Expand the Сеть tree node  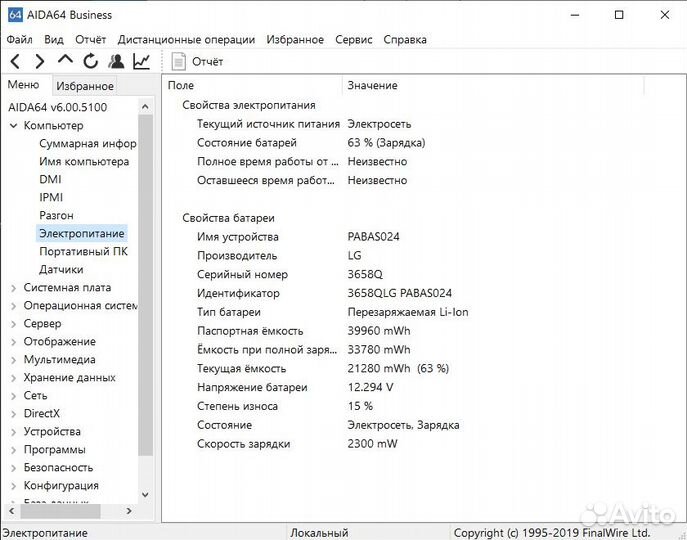[14, 396]
